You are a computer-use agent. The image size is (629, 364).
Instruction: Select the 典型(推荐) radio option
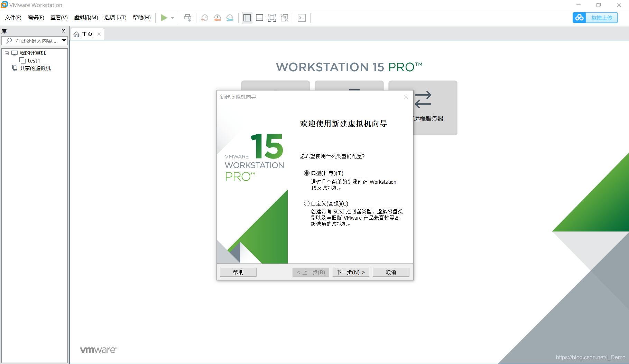tap(307, 173)
